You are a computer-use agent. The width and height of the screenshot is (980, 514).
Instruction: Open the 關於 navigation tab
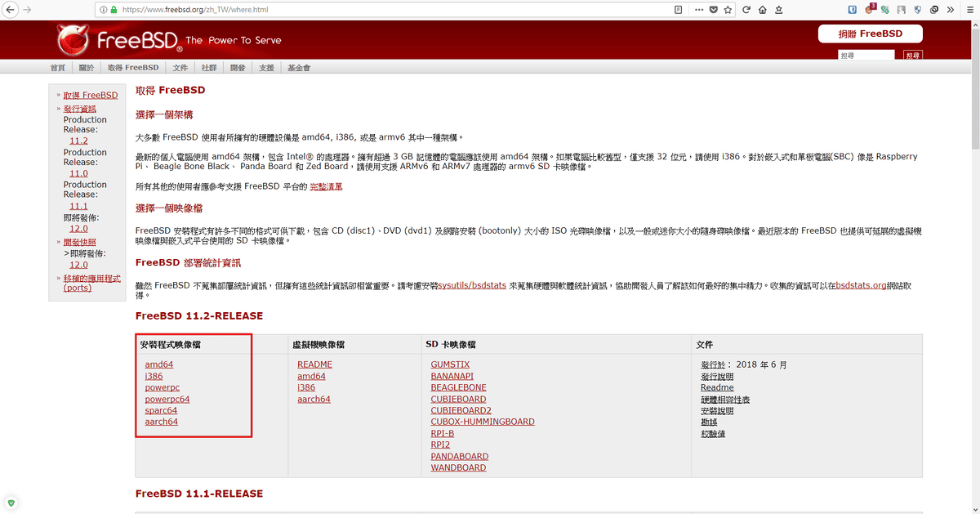pos(87,68)
